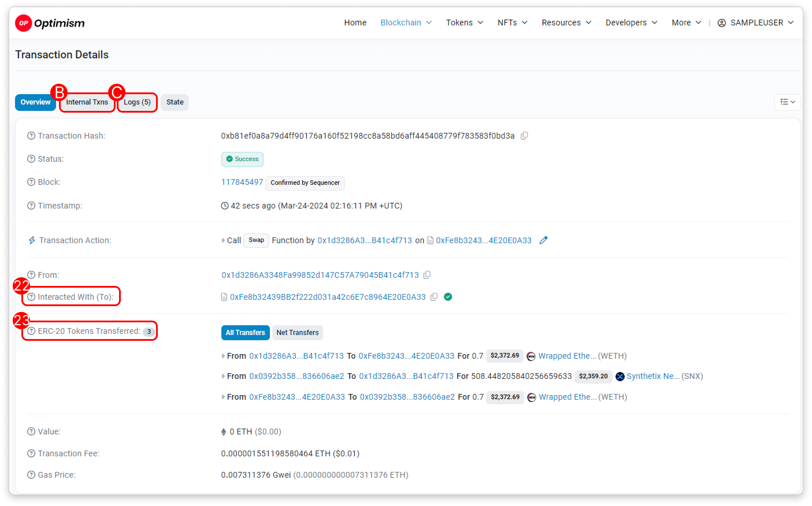Switch to the Logs (5) tab

coord(137,103)
